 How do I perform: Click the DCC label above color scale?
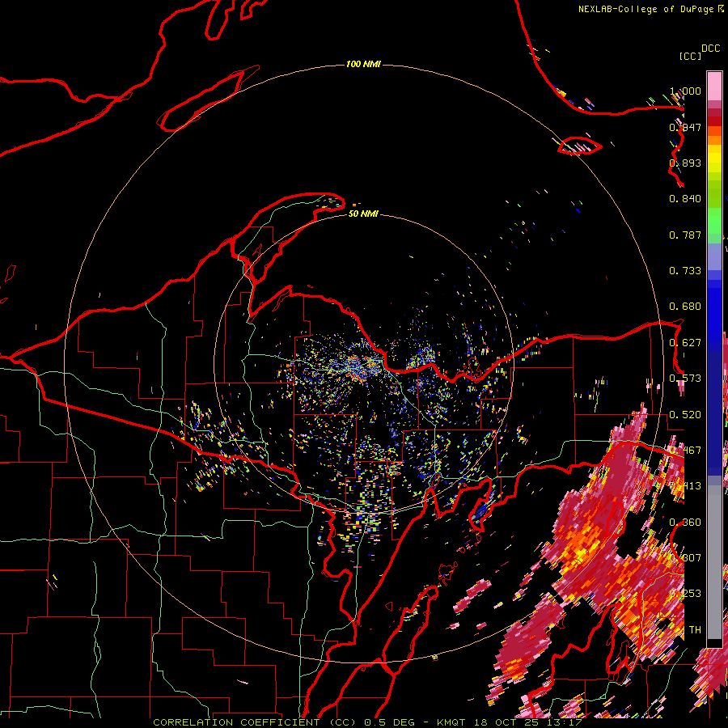coord(711,49)
